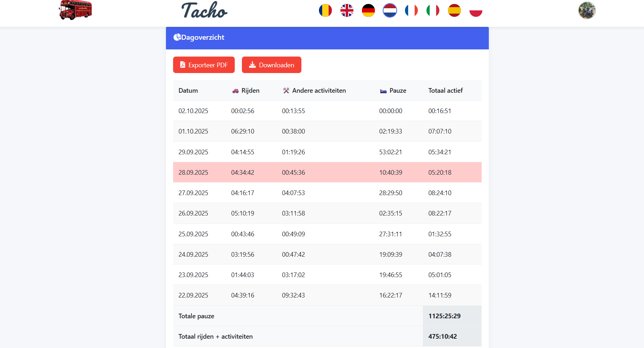Select the 01.10.2025 date row
This screenshot has height=348, width=644.
(327, 131)
